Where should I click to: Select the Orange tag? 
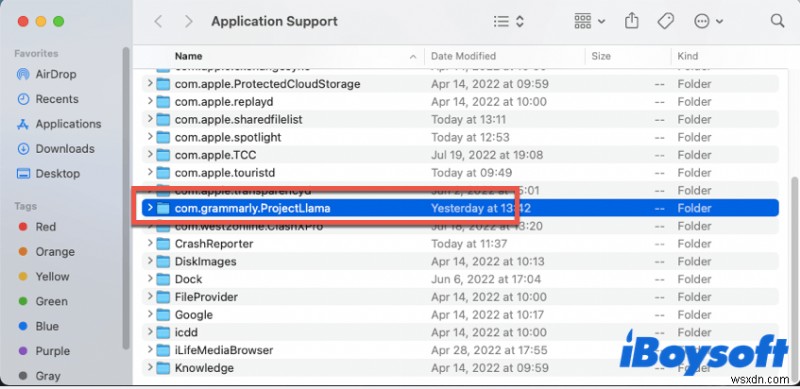tap(46, 252)
